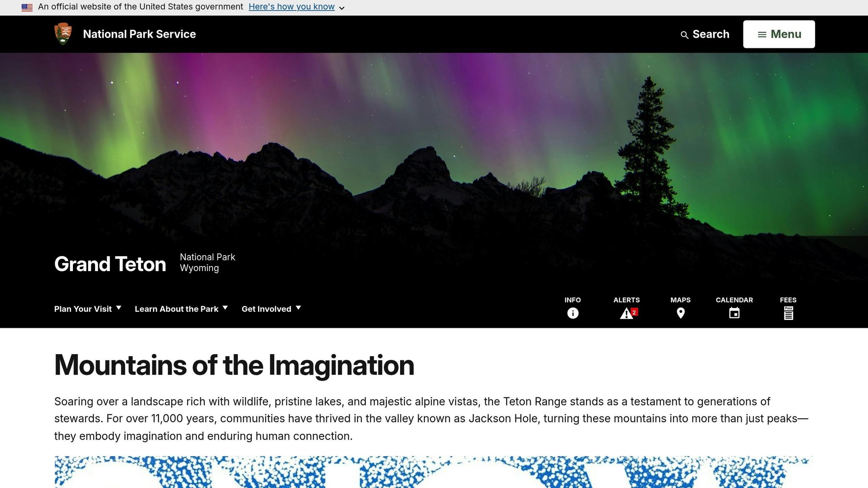
Task: Expand Get Involved dropdown
Action: 271,309
